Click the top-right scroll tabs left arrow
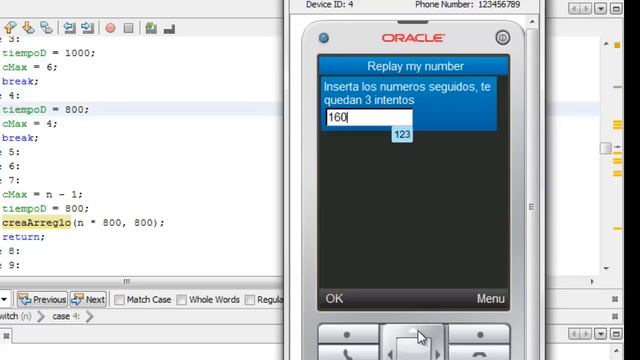 click(574, 9)
